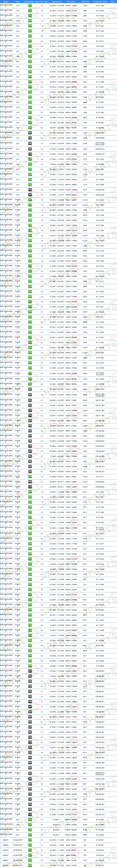Click diesel ON icon in OM 612.962, OM 612.967 row
This screenshot has width=117, height=868.
[x=30, y=143]
